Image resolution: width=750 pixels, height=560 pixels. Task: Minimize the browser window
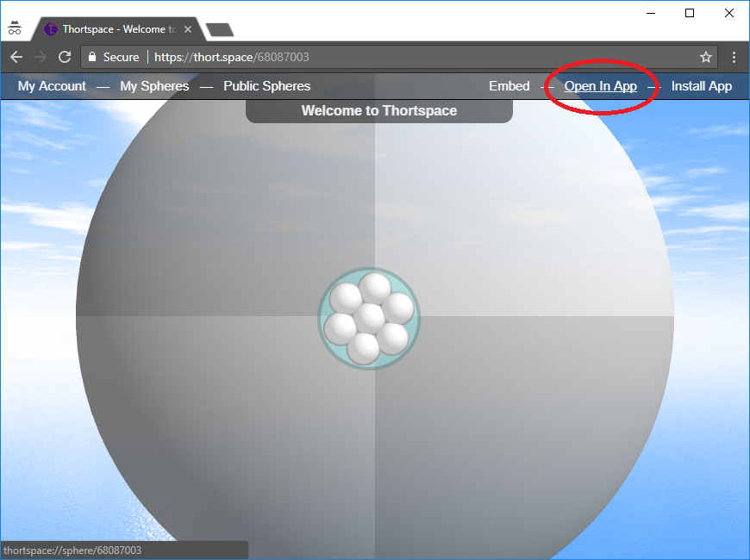[651, 14]
